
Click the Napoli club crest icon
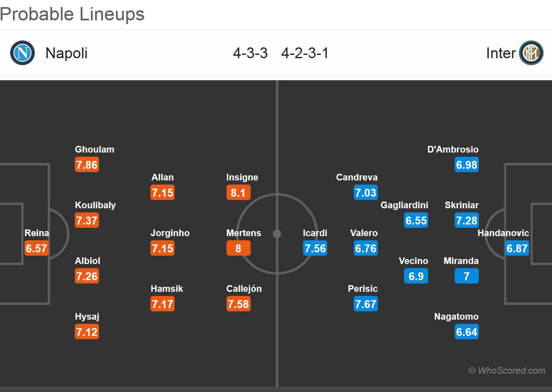22,53
